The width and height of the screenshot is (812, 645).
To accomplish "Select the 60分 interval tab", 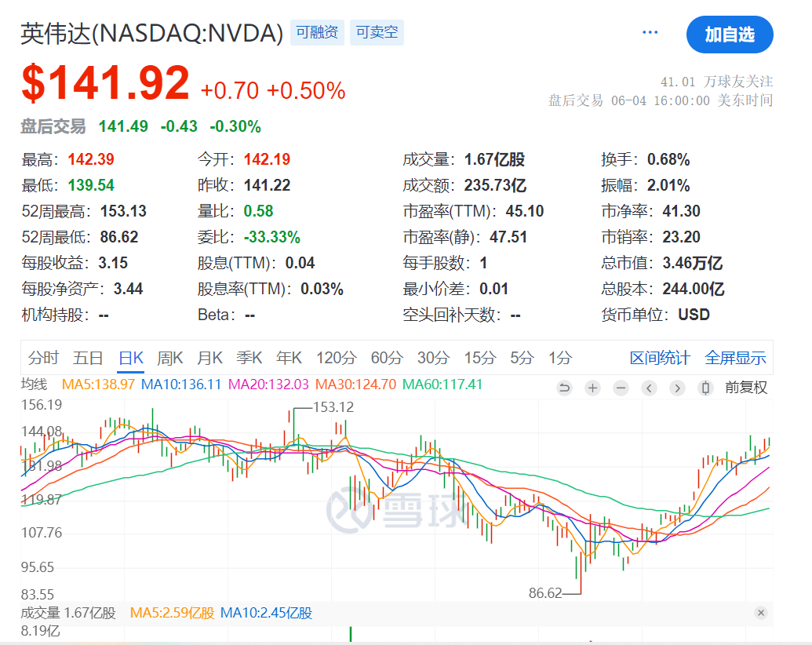I will click(x=387, y=358).
